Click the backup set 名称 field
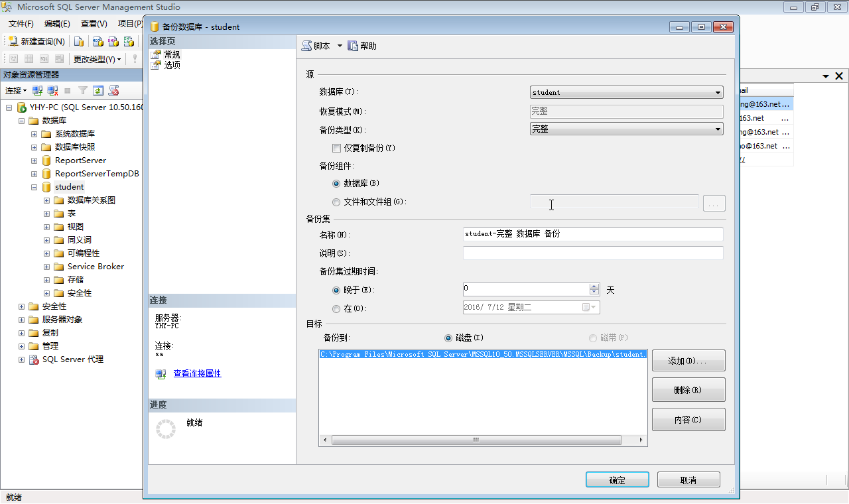The height and width of the screenshot is (504, 849). tap(593, 234)
